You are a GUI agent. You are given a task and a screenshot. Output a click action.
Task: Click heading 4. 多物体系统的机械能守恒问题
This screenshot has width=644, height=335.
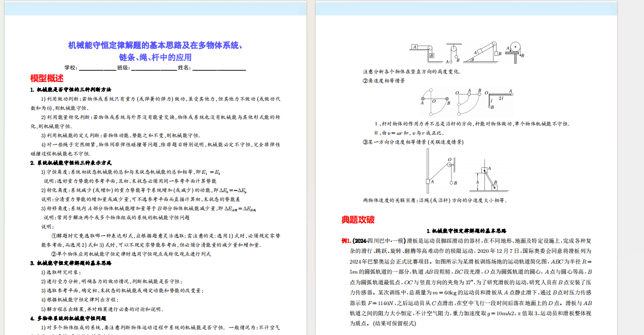(68, 318)
